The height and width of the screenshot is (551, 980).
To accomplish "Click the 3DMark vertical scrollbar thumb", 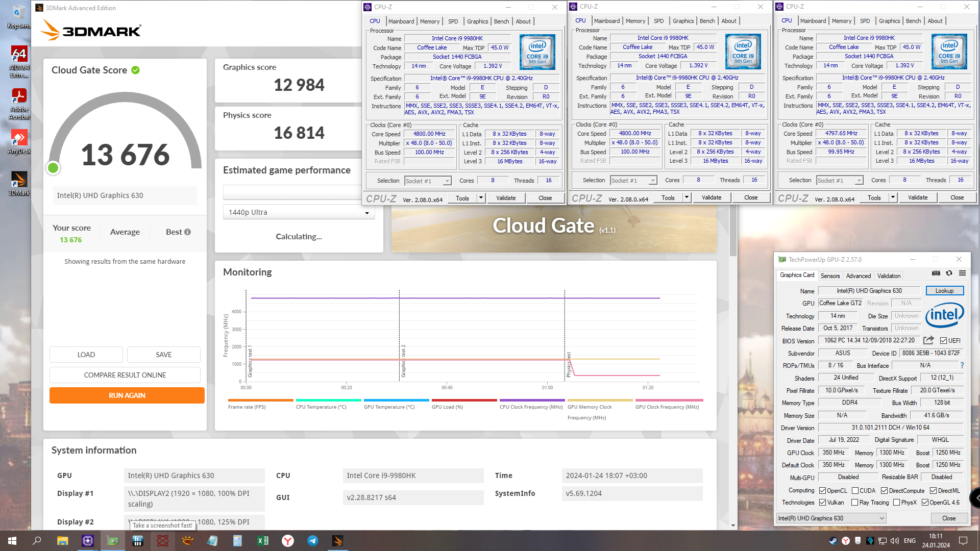I will 733,230.
